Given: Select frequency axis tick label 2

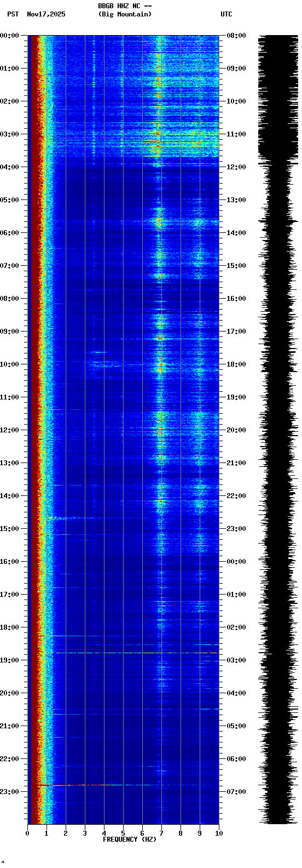Looking at the screenshot, I should coord(66,833).
